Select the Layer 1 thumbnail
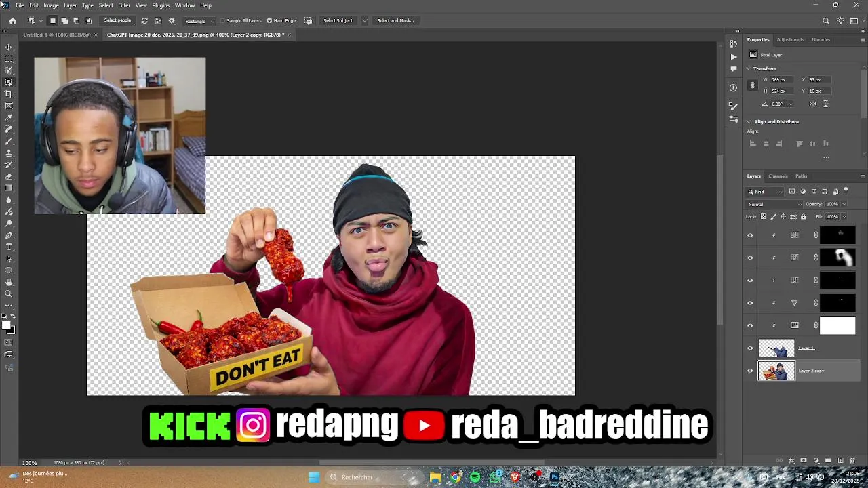Viewport: 868px width, 488px height. pos(776,348)
